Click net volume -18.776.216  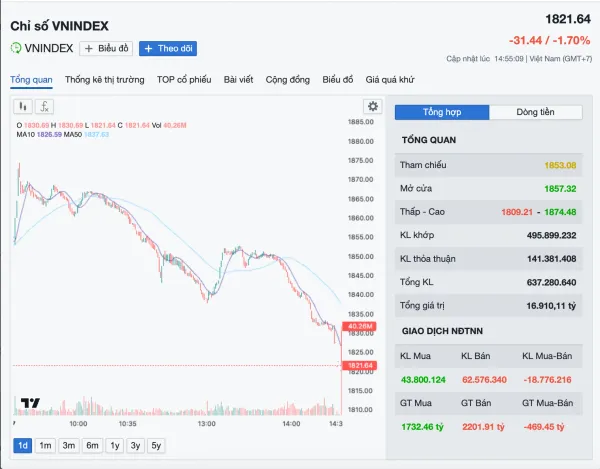click(548, 380)
